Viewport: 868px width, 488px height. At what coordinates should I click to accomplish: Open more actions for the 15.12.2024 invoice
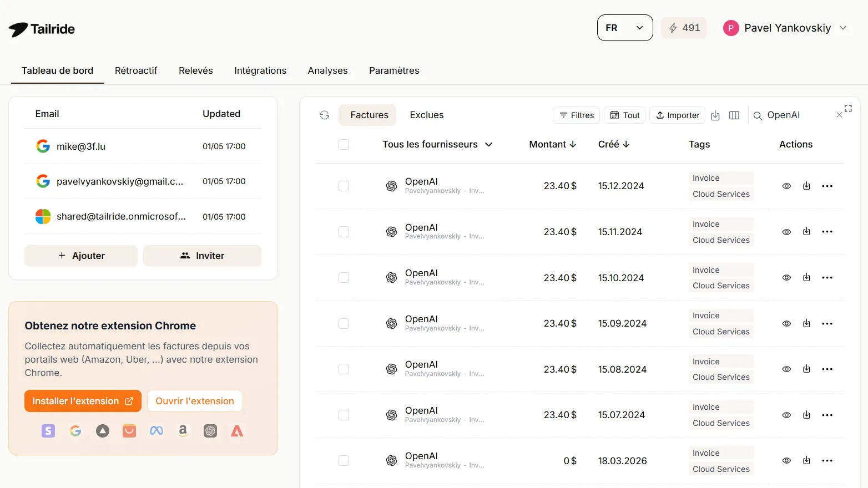tap(827, 186)
